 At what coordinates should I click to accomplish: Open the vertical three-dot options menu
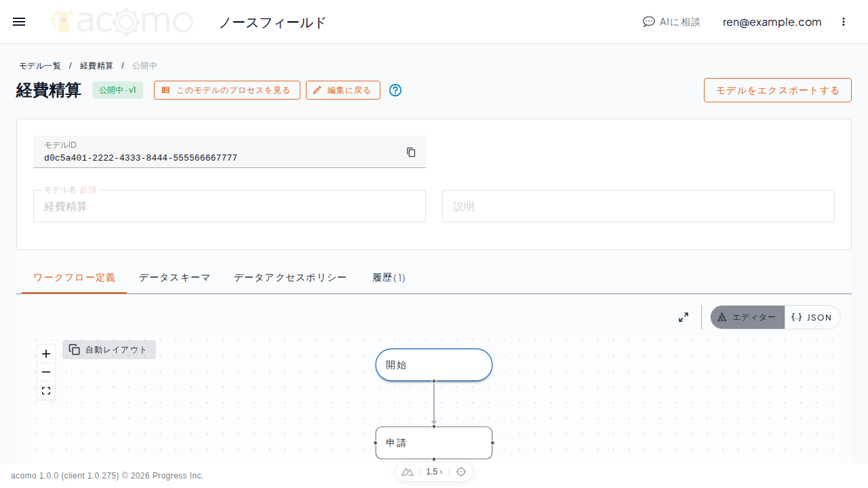pos(844,22)
